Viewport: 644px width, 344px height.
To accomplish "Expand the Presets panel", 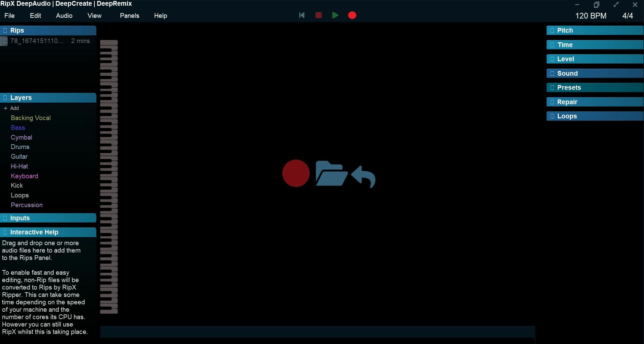I will coord(595,87).
